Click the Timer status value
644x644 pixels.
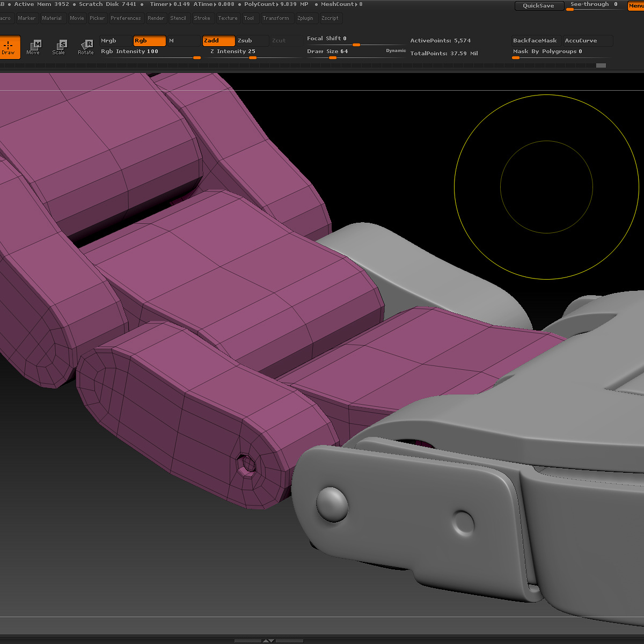tap(170, 4)
